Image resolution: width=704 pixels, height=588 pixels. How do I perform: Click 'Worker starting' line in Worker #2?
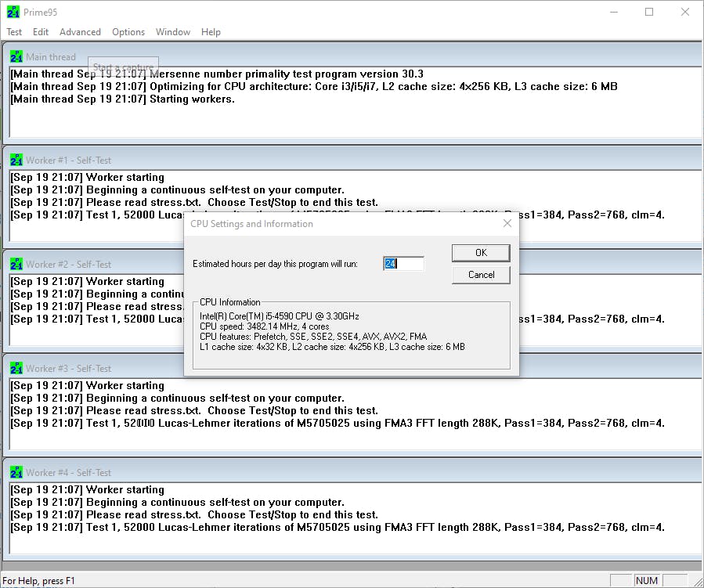point(87,281)
